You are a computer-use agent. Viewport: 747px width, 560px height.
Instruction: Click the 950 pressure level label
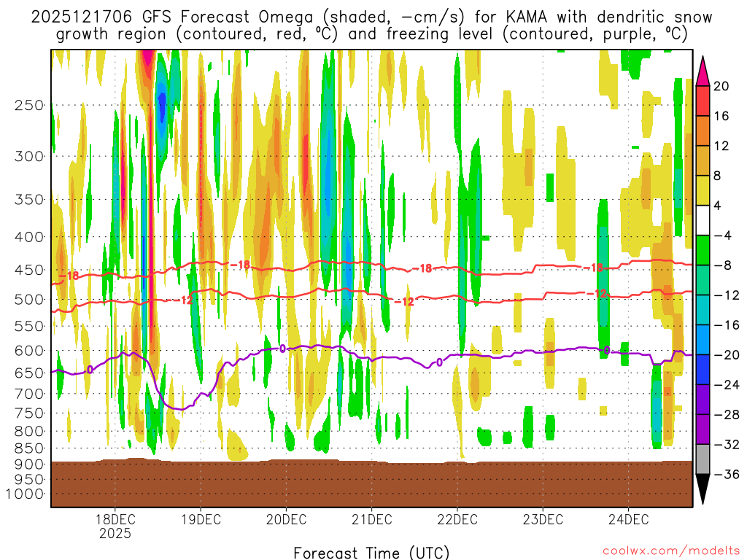point(29,480)
